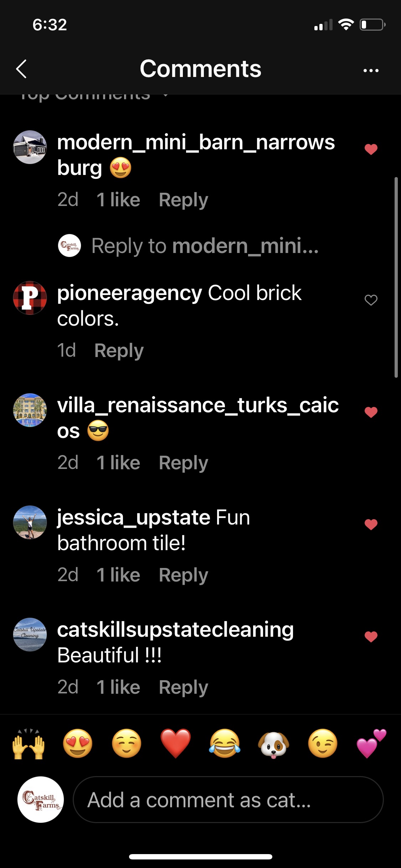
Task: Like pioneeragency's Cool brick colors comment
Action: pyautogui.click(x=371, y=300)
